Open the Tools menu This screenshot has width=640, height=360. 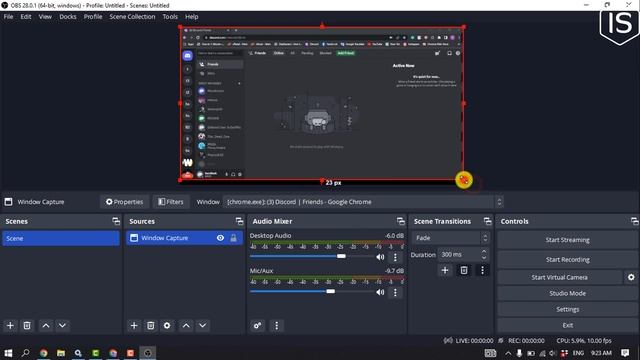[x=170, y=17]
